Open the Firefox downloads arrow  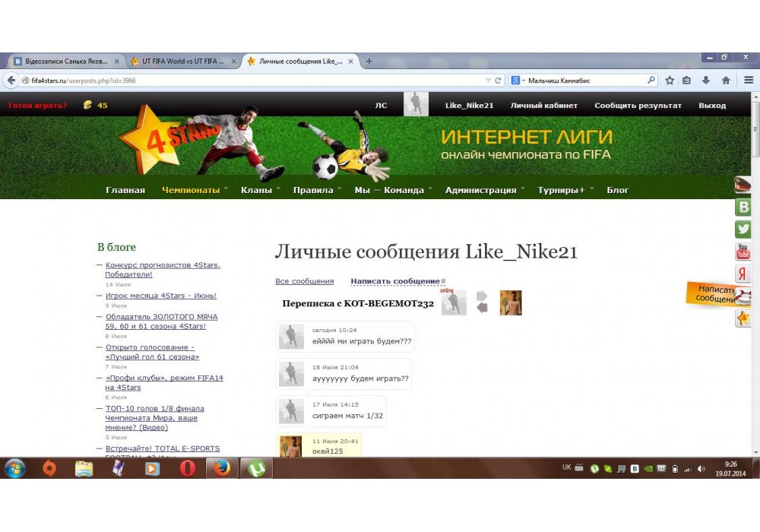[x=706, y=80]
